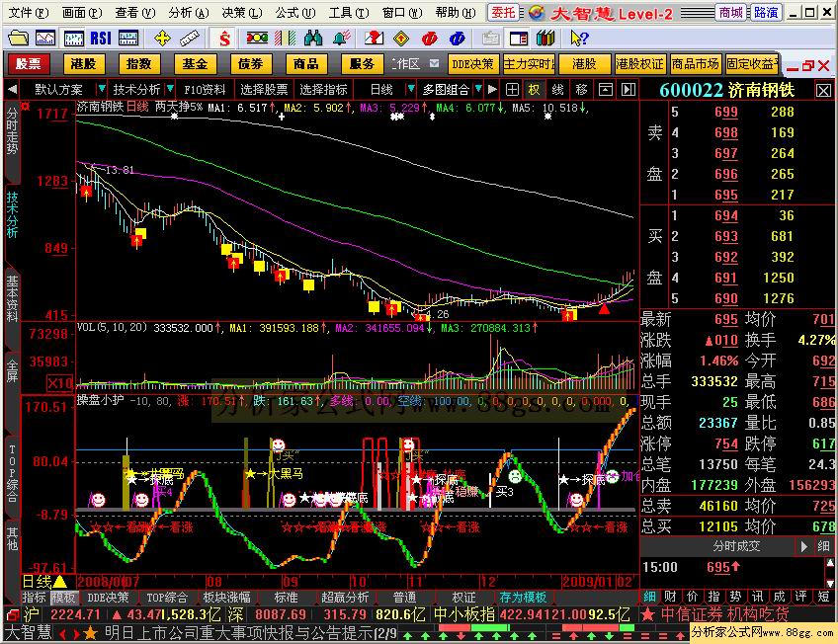Toggle the X10 volume scale button
Image resolution: width=838 pixels, height=644 pixels.
click(60, 383)
